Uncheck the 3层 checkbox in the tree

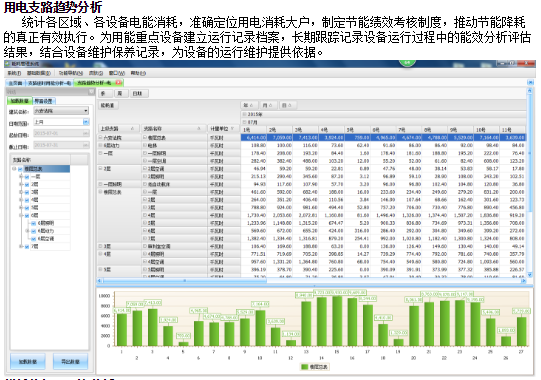tap(27, 192)
